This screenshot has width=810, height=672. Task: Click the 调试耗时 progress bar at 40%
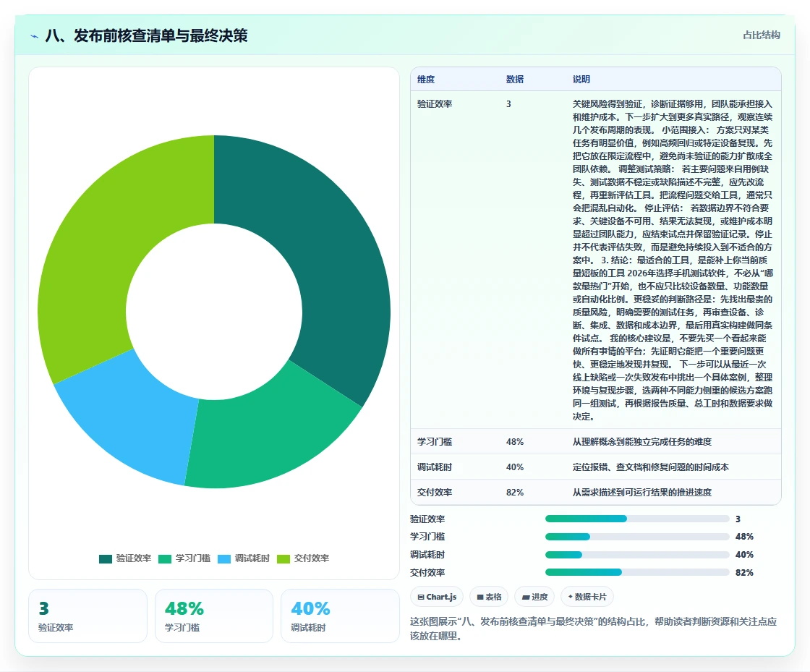[637, 555]
